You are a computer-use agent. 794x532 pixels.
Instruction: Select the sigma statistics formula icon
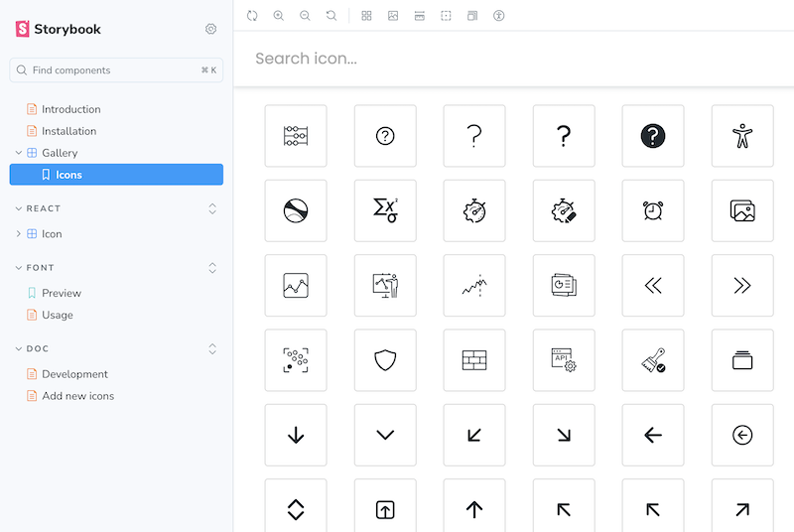point(385,210)
